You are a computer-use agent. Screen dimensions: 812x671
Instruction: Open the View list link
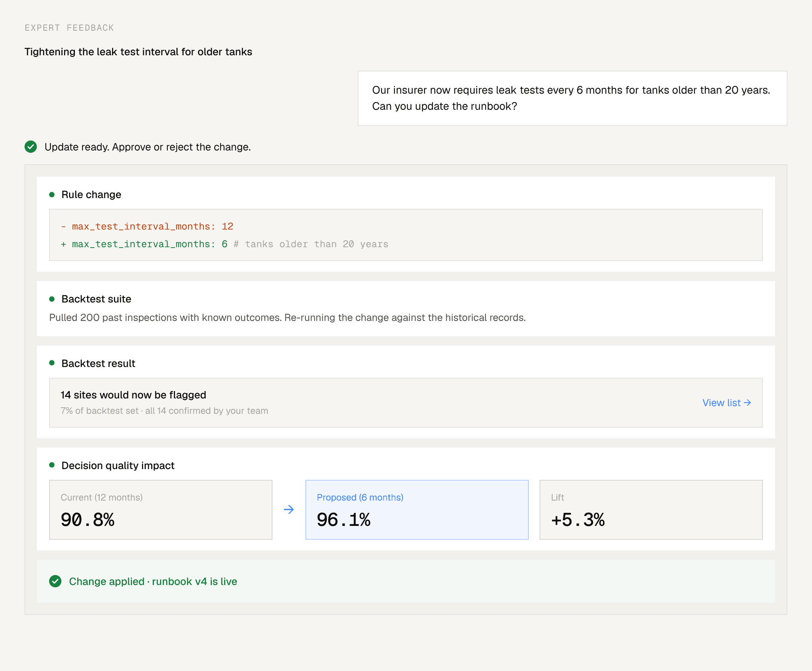pos(726,403)
